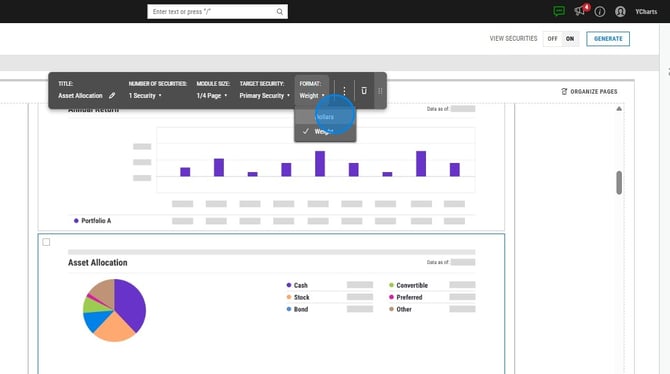Click the scroll up arrow

point(619,109)
